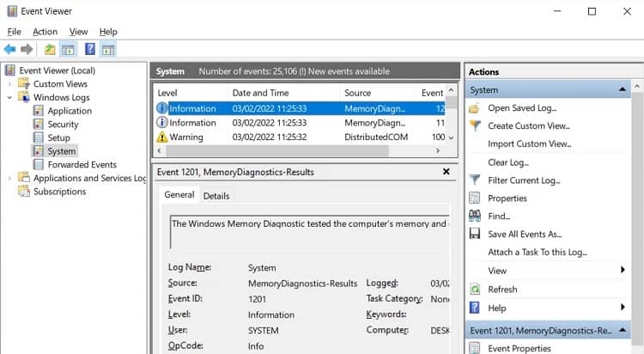
Task: Click the Event Properties icon
Action: tap(474, 348)
